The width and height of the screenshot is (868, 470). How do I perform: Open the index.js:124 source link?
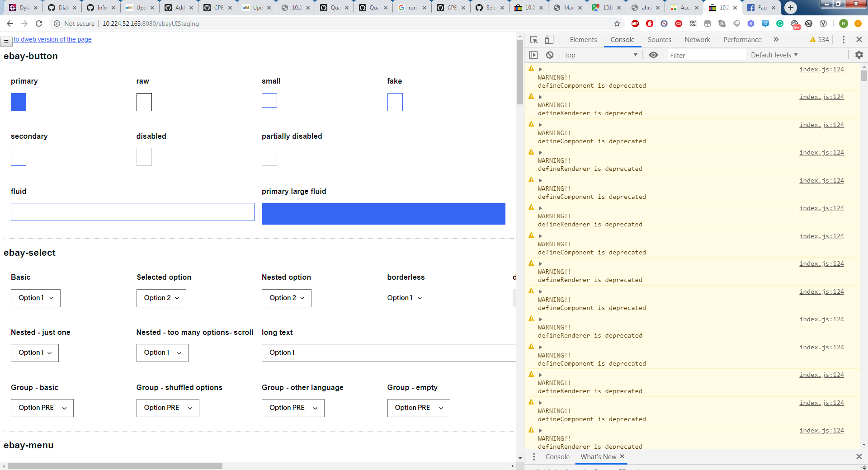(821, 69)
